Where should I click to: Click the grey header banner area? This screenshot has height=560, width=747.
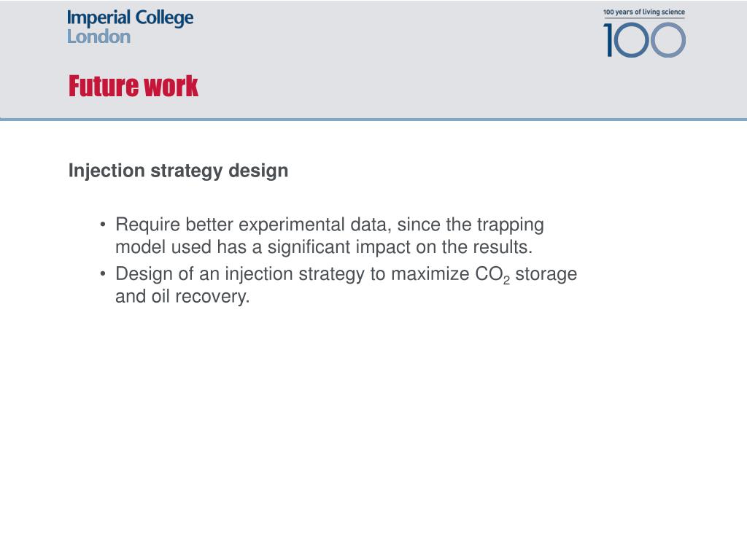[373, 59]
